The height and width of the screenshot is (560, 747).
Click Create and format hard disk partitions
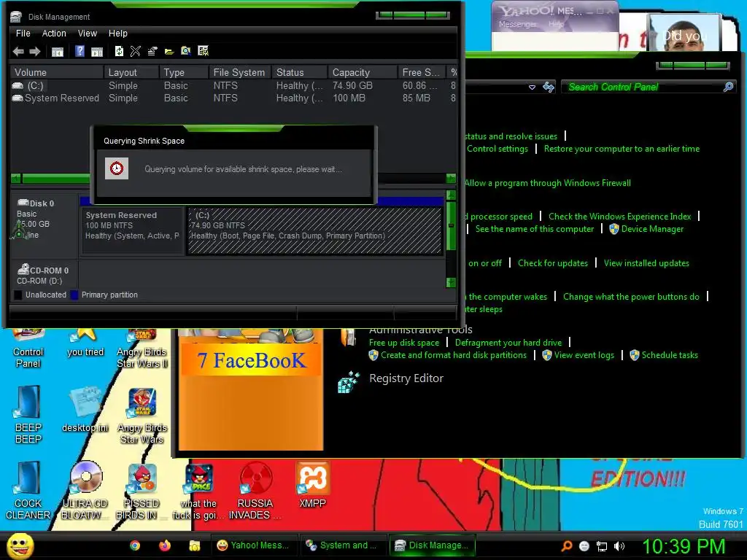pyautogui.click(x=454, y=355)
